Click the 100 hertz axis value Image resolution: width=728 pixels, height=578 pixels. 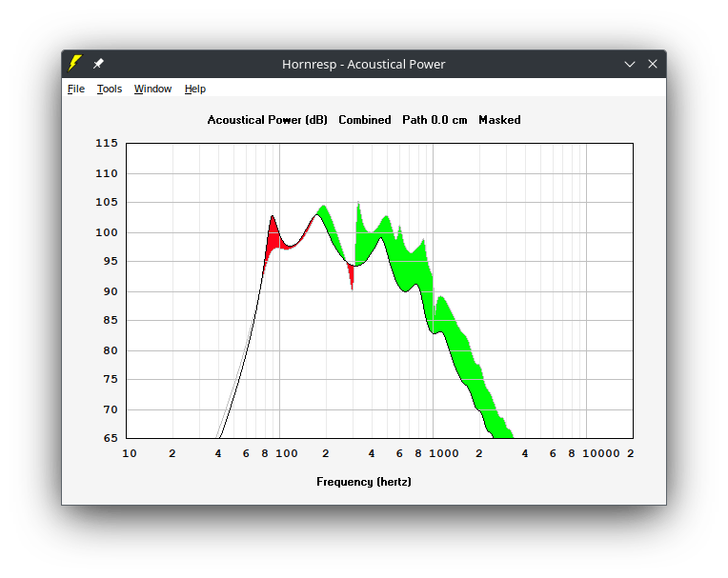point(287,453)
